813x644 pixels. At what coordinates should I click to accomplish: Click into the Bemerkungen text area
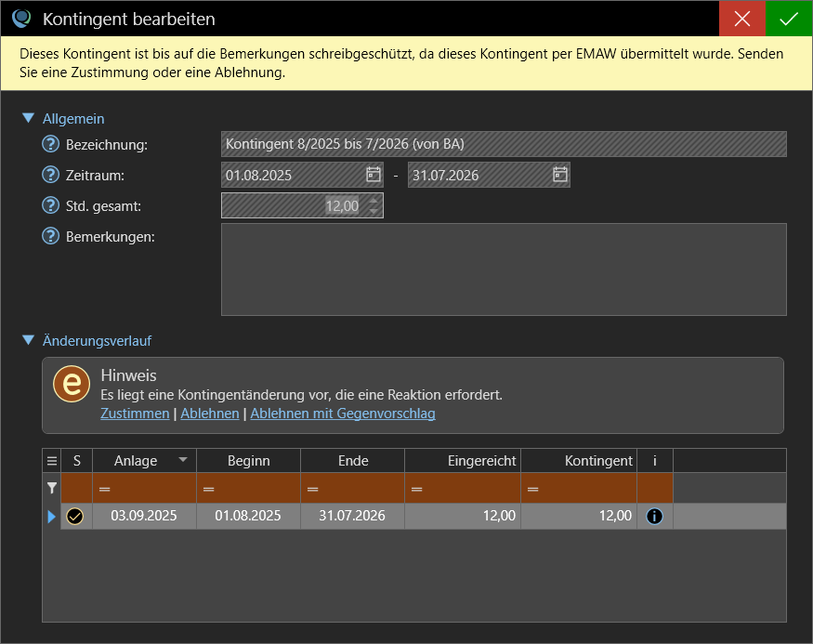pyautogui.click(x=504, y=269)
